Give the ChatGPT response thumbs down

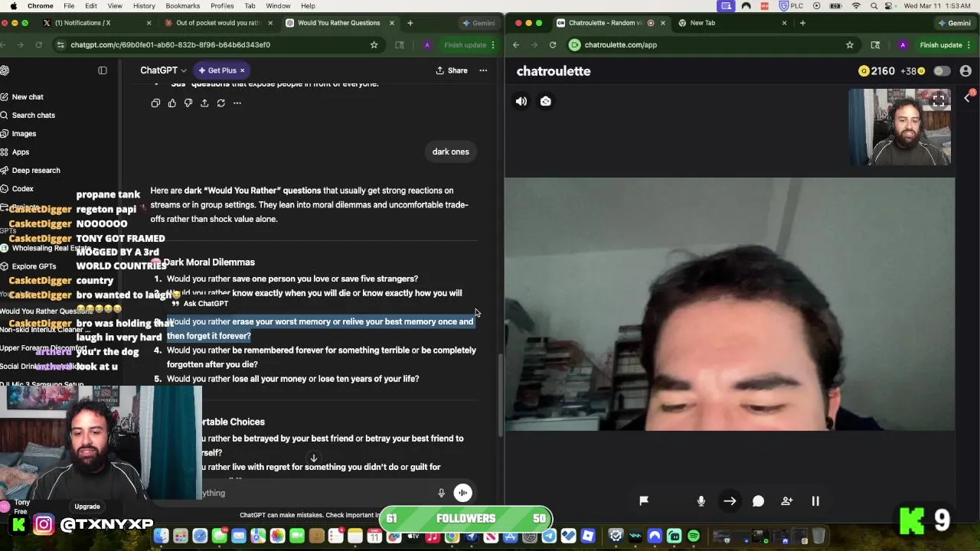click(x=188, y=103)
